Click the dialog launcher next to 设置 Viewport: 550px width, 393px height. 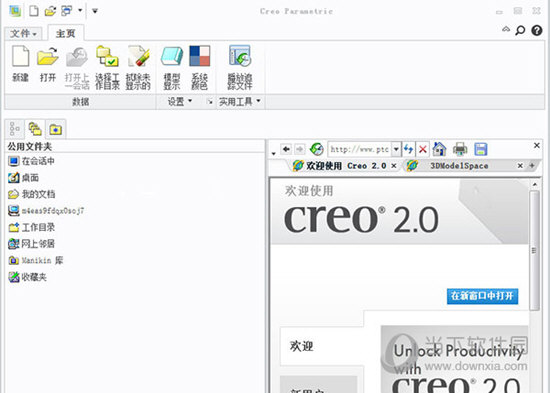coord(210,102)
